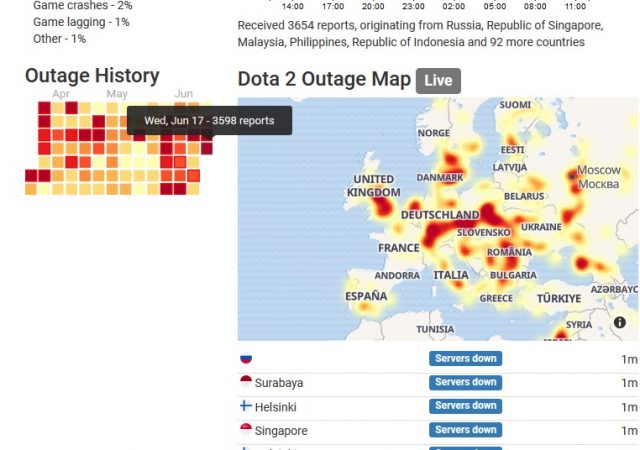Click the Apr month label in Outage History
Image resolution: width=640 pixels, height=450 pixels.
(x=61, y=94)
